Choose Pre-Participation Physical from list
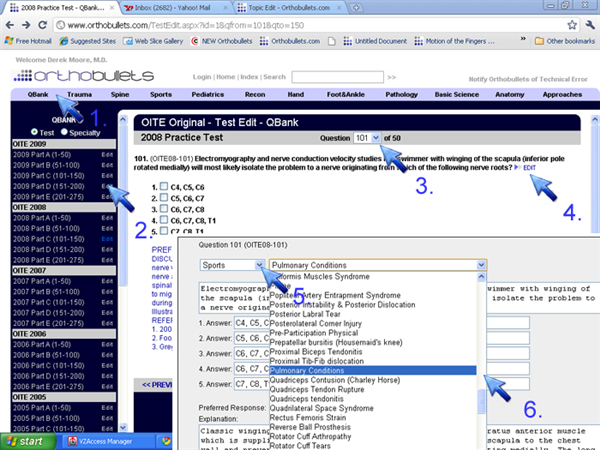Image resolution: width=600 pixels, height=450 pixels. coord(314,333)
